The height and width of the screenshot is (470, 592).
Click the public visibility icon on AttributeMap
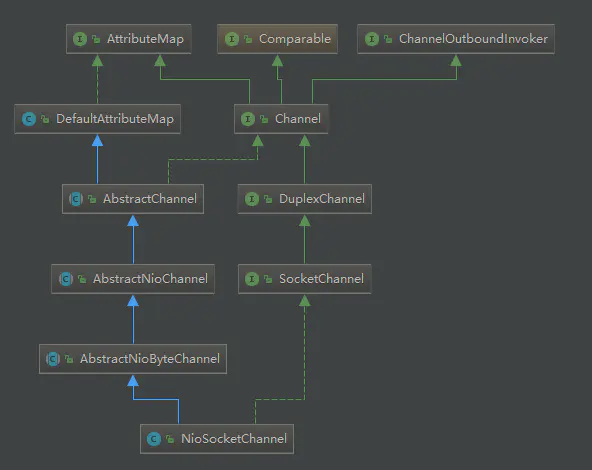click(x=96, y=39)
